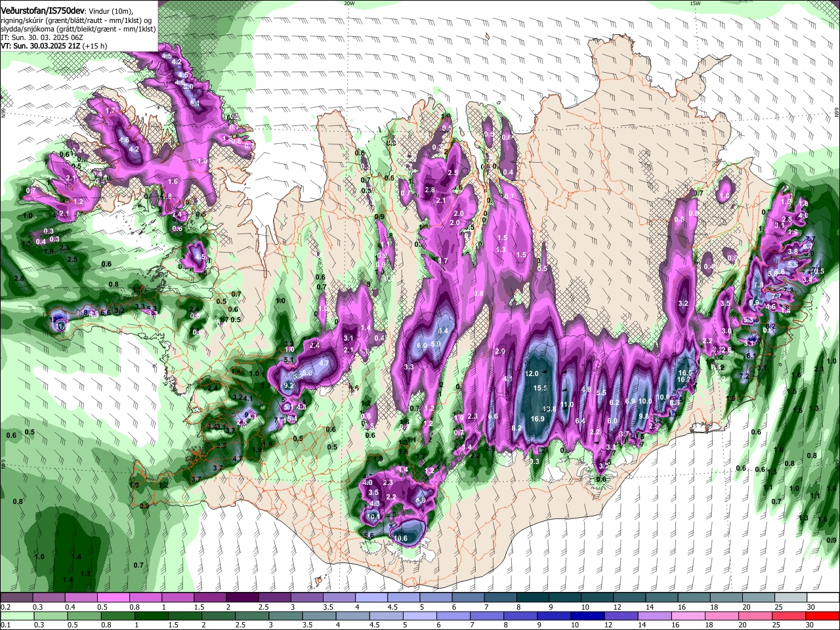Select the white swatch at 30 in snow legend

tap(824, 598)
